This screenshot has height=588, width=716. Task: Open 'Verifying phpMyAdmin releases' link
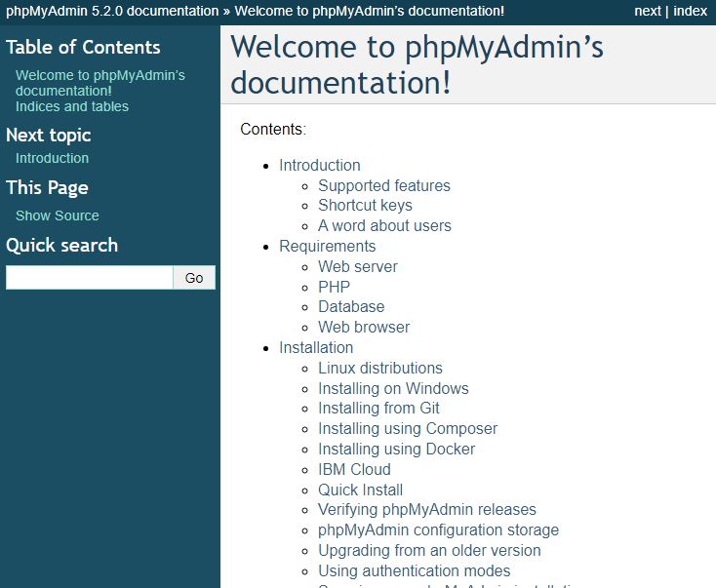coord(427,509)
